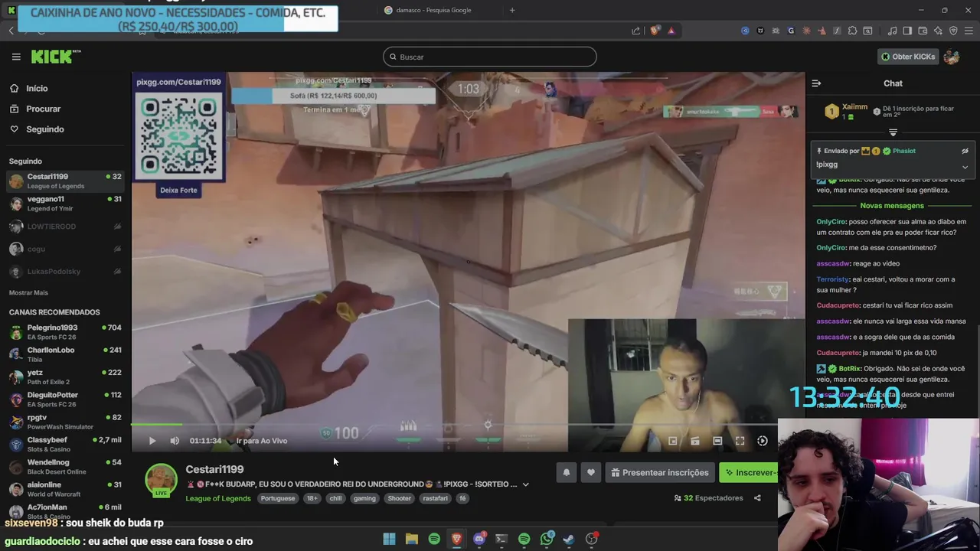Select the 18+ tag
Image resolution: width=980 pixels, height=551 pixels.
pos(312,498)
